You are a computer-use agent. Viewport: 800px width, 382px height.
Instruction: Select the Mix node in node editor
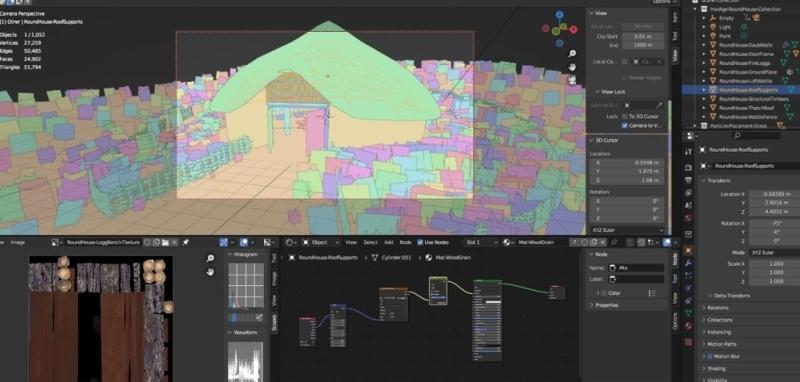[x=438, y=291]
